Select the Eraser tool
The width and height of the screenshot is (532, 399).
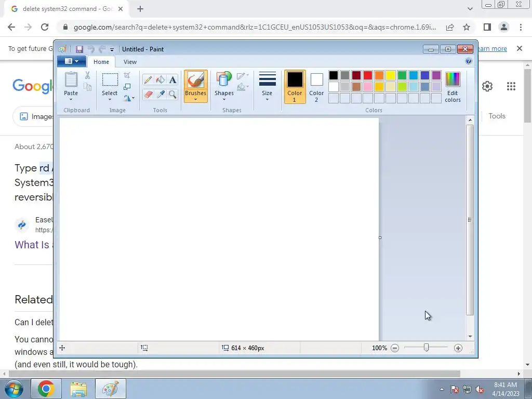[148, 94]
